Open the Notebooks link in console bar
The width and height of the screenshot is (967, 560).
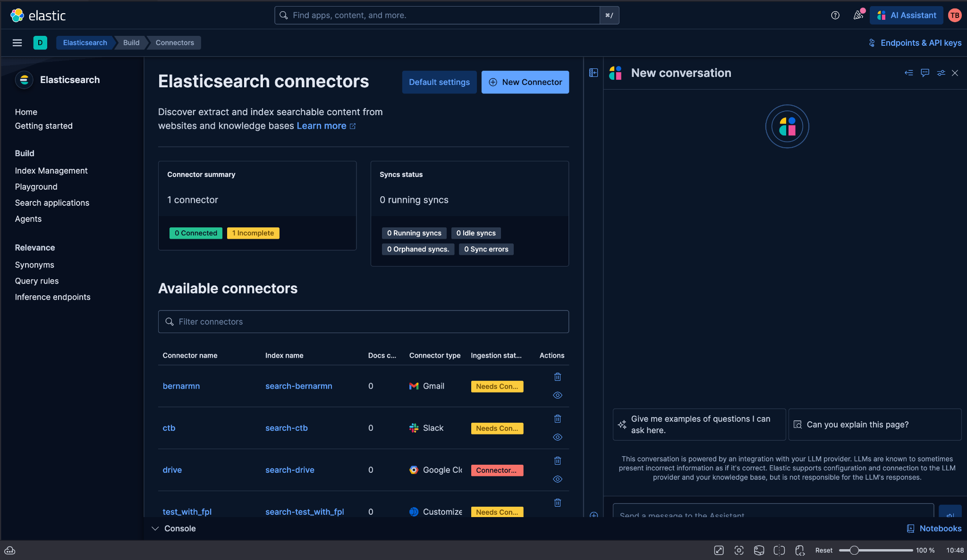point(934,528)
